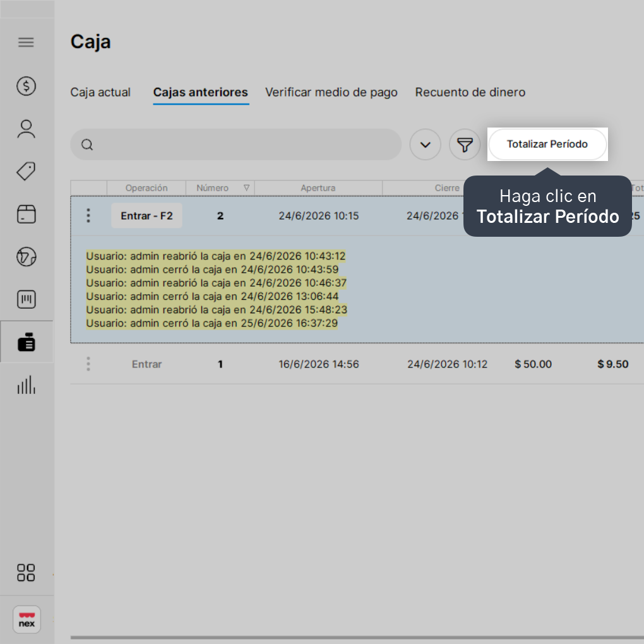This screenshot has width=644, height=644.
Task: Open Verificar medio de pago tab
Action: pos(331,92)
